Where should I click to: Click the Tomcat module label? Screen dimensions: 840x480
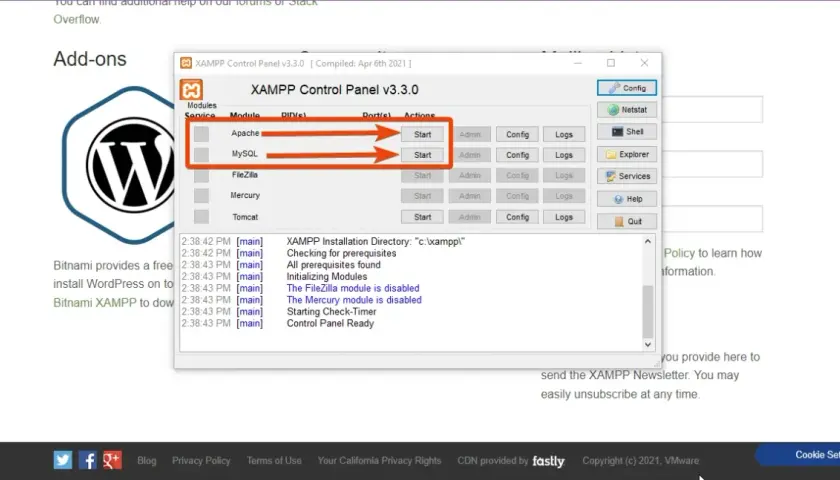(245, 217)
